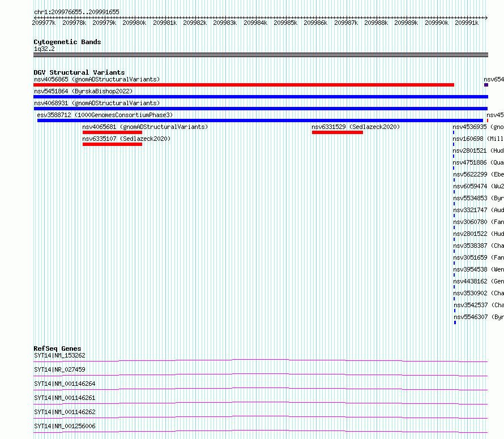Select variant nsv3060780 label
This screenshot has height=439, width=504.
pos(479,222)
